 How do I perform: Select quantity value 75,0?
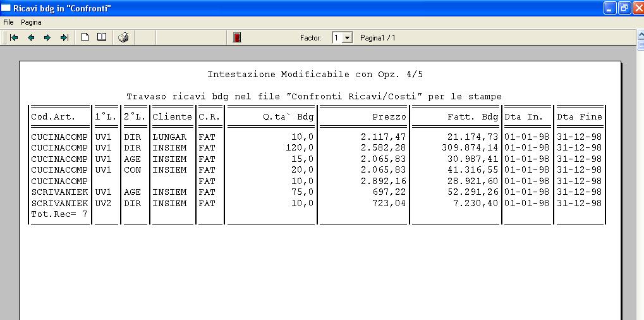point(303,192)
